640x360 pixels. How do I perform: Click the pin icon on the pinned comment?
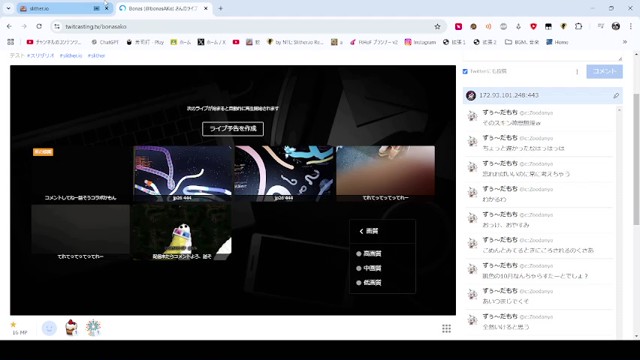616,96
